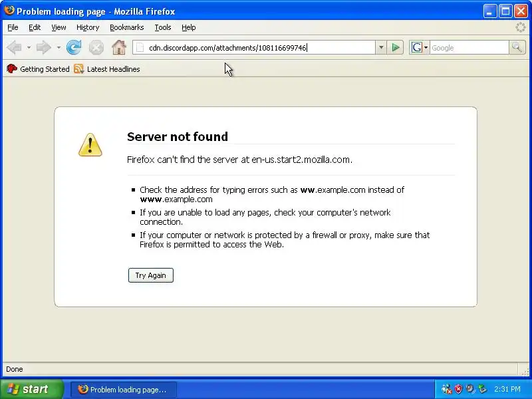Viewport: 532px width, 399px height.
Task: Open the Help menu
Action: coord(188,27)
